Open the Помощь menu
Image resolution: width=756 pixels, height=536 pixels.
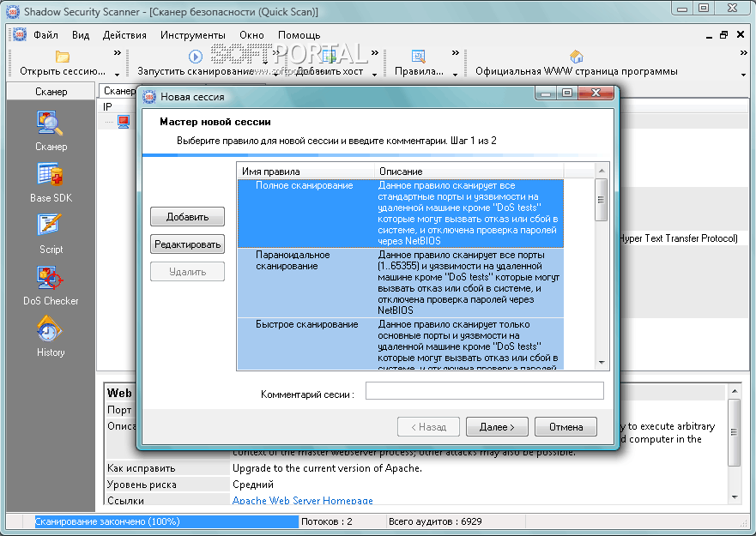[299, 35]
